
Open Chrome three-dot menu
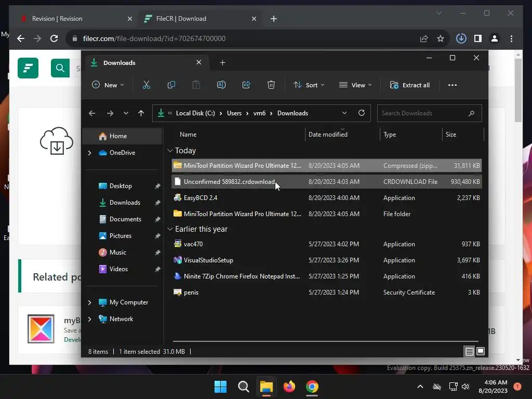pyautogui.click(x=511, y=38)
